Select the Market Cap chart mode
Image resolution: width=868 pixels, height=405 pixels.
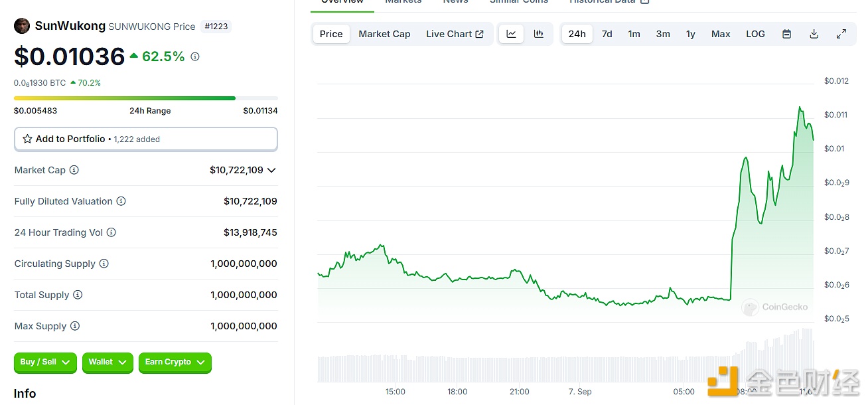(x=384, y=34)
